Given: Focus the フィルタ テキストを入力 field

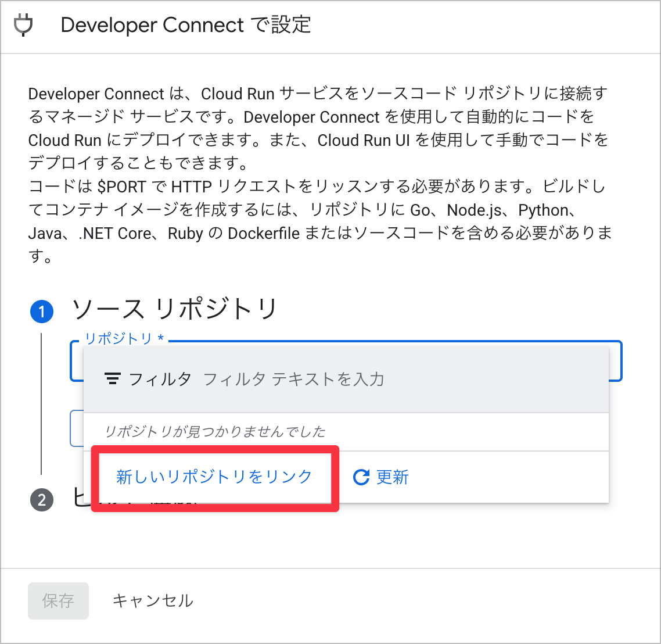Looking at the screenshot, I should (x=294, y=379).
